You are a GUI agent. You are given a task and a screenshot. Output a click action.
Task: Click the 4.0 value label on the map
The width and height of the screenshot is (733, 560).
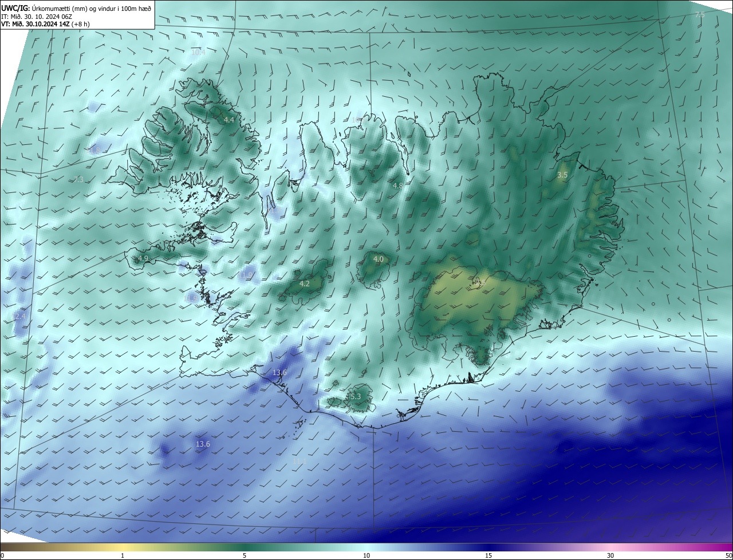point(379,259)
